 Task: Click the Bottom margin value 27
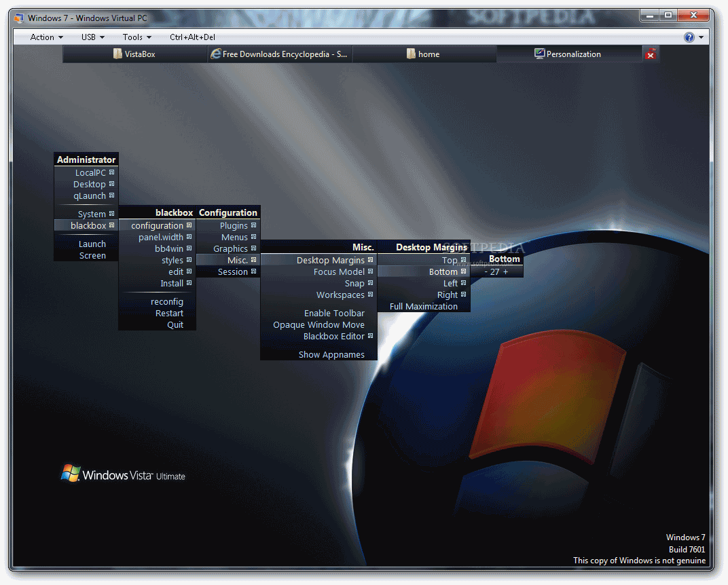click(x=495, y=272)
